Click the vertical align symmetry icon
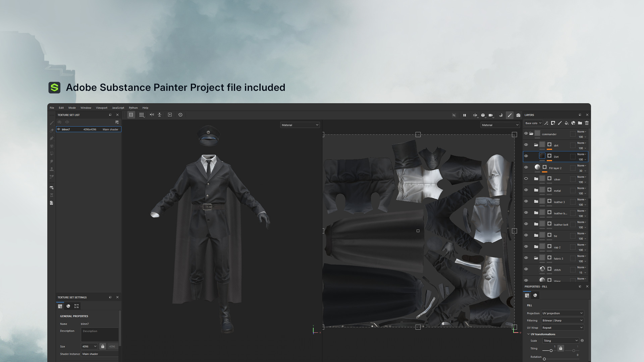Image resolution: width=644 pixels, height=362 pixels. tap(160, 115)
